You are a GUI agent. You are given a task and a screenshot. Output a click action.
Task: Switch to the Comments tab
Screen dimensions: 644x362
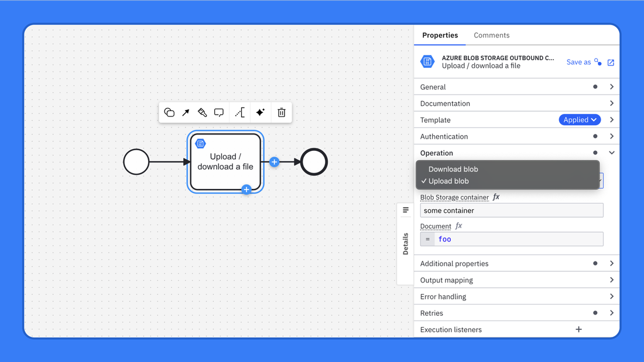point(491,35)
